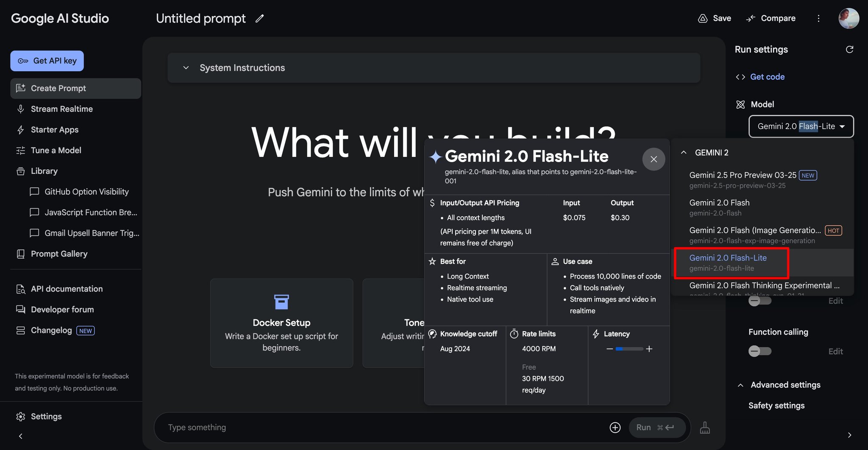Click the Model section icon
Image resolution: width=868 pixels, height=450 pixels.
point(740,105)
